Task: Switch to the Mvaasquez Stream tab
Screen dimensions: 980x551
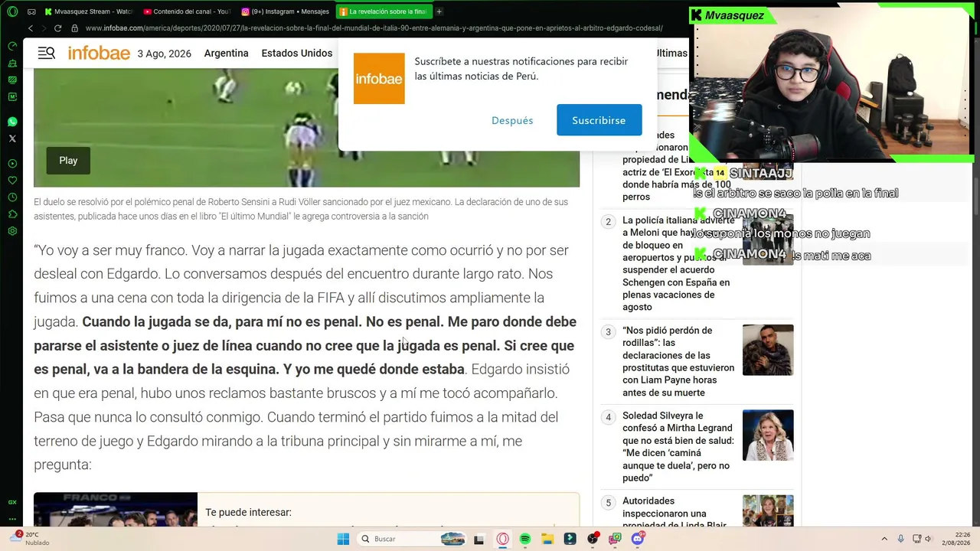Action: click(x=89, y=11)
